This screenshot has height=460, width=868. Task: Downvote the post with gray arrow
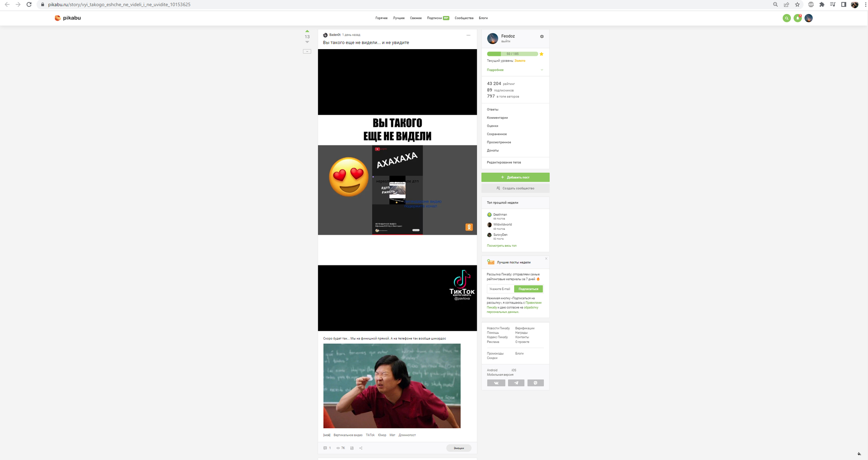307,42
